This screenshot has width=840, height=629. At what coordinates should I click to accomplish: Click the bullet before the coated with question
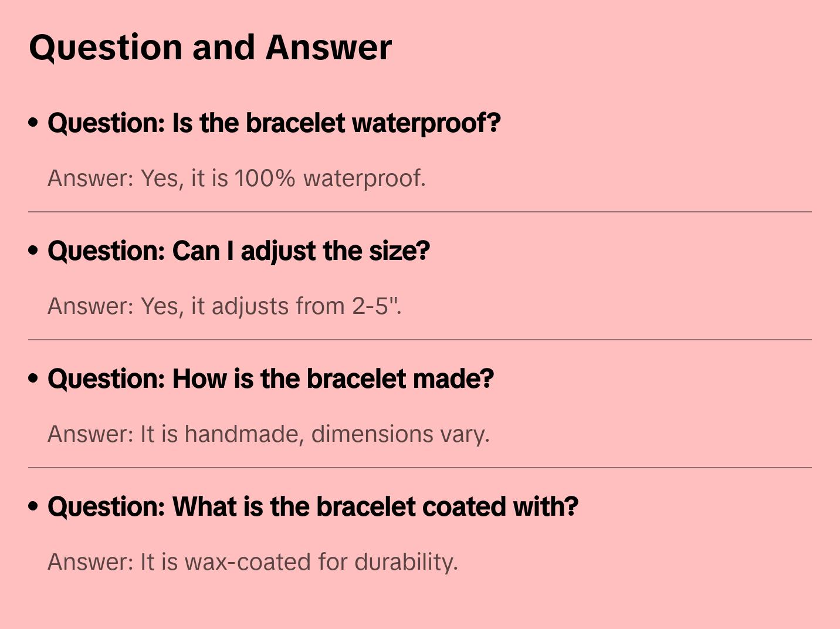(x=33, y=507)
